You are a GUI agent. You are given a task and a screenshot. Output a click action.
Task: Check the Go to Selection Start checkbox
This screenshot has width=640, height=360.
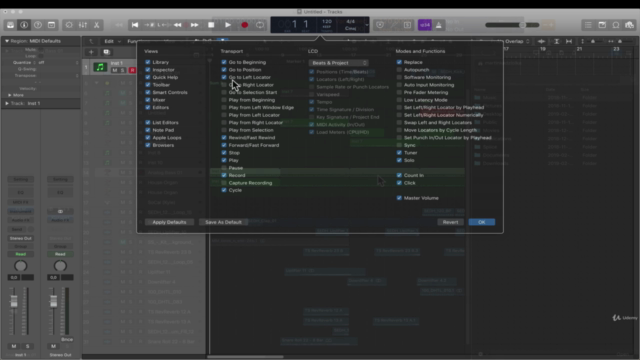tap(224, 92)
